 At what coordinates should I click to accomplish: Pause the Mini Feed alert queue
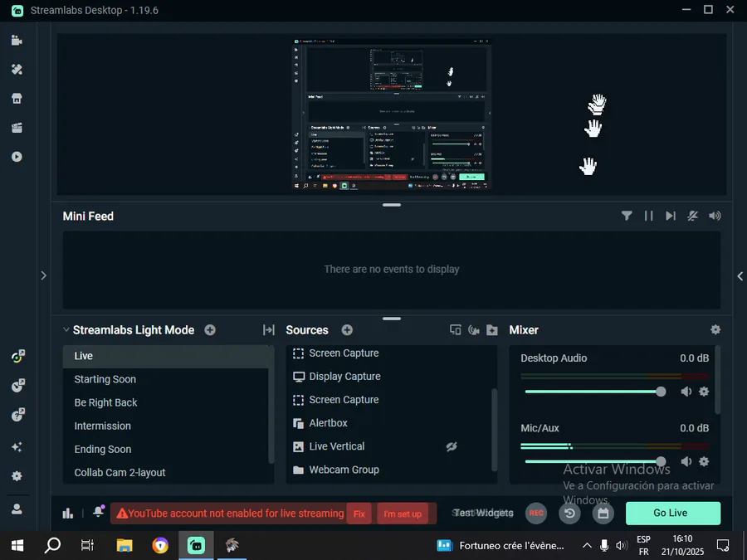pyautogui.click(x=648, y=216)
